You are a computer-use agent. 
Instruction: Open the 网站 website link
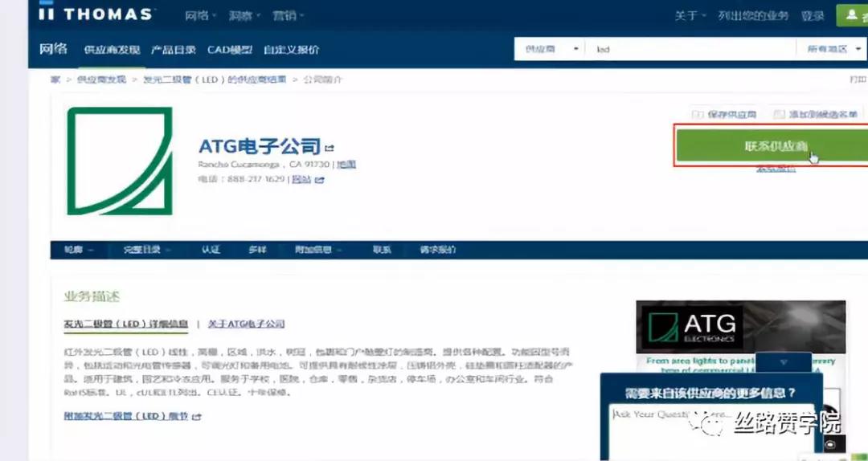(301, 179)
